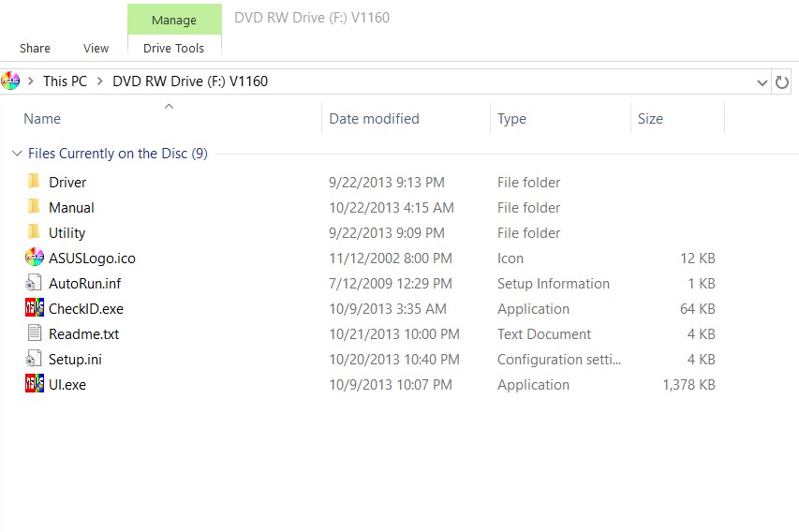The image size is (799, 532).
Task: Open the Share ribbon tab
Action: click(35, 48)
